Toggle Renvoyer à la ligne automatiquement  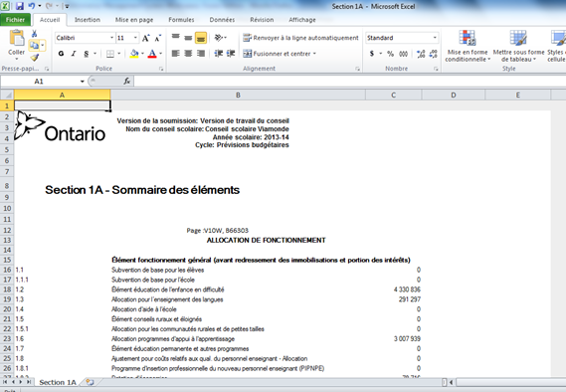tap(300, 38)
